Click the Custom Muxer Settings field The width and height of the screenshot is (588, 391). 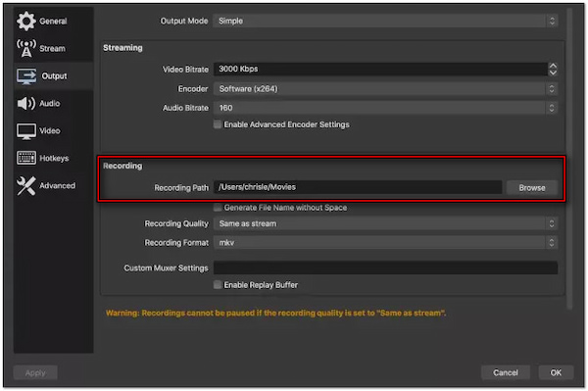385,269
